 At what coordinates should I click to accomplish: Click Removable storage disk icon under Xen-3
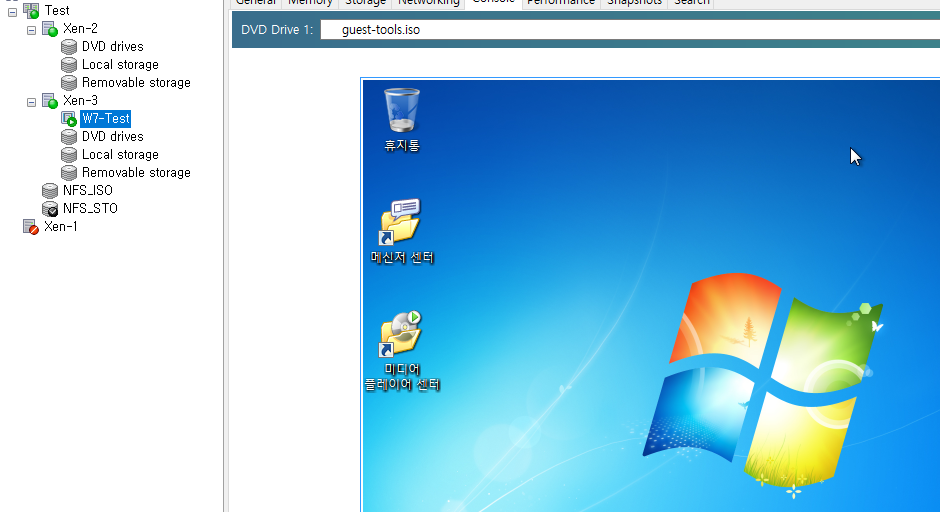pos(69,173)
